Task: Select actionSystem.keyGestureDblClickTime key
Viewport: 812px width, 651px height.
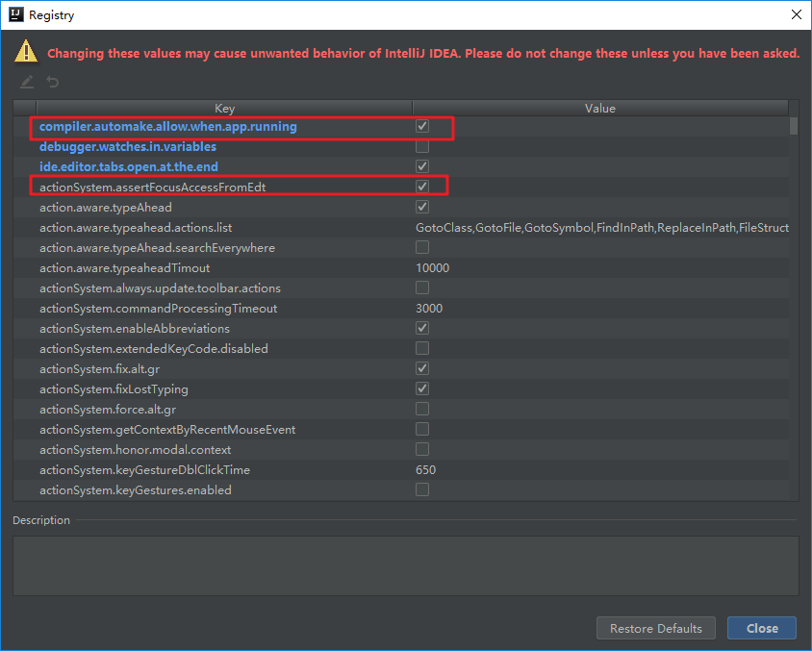Action: pyautogui.click(x=144, y=470)
